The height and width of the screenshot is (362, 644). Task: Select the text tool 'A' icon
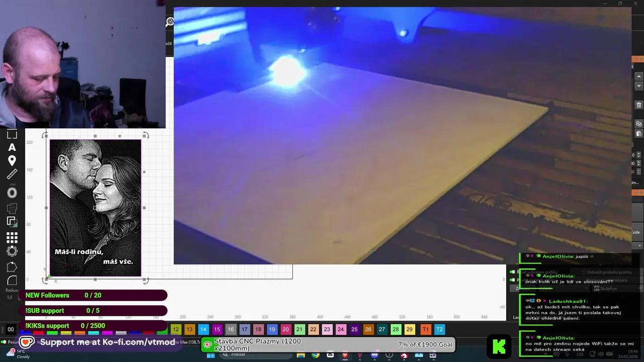(x=12, y=147)
